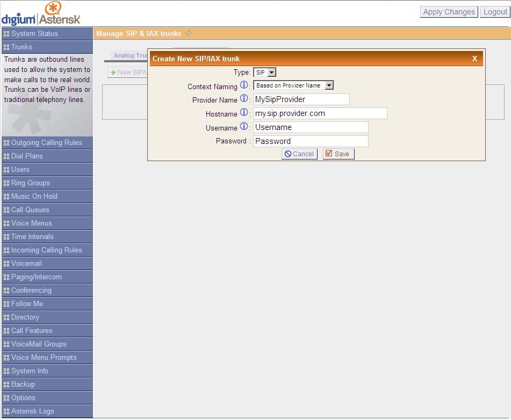Close the Create New SIP/IAX trunk dialog
This screenshot has height=420, width=511.
(474, 59)
